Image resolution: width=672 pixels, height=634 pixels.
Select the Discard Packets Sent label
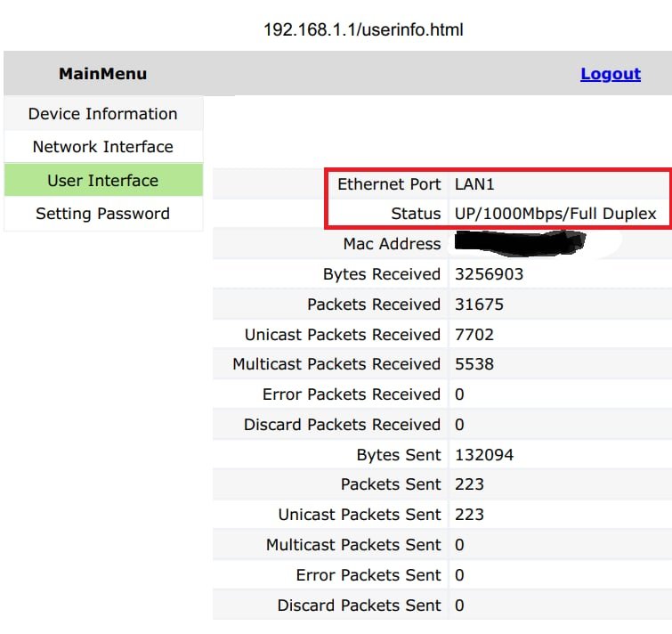coord(359,606)
